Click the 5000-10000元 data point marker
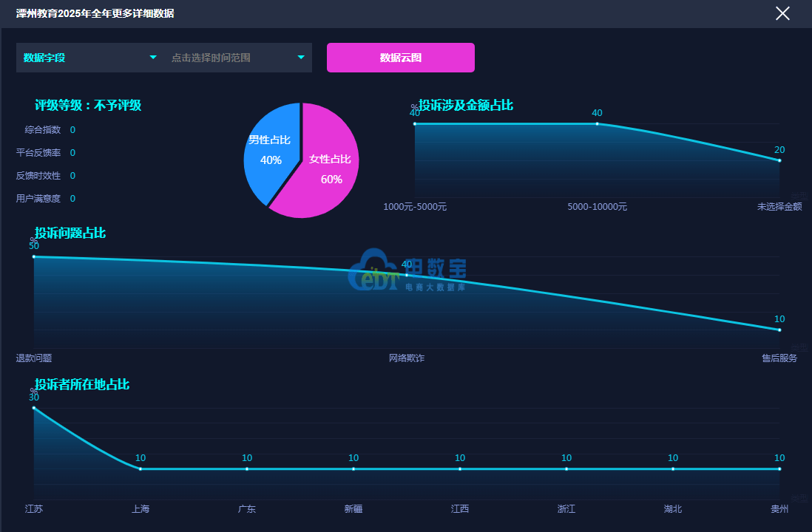Viewport: 812px width, 532px height. (x=598, y=123)
